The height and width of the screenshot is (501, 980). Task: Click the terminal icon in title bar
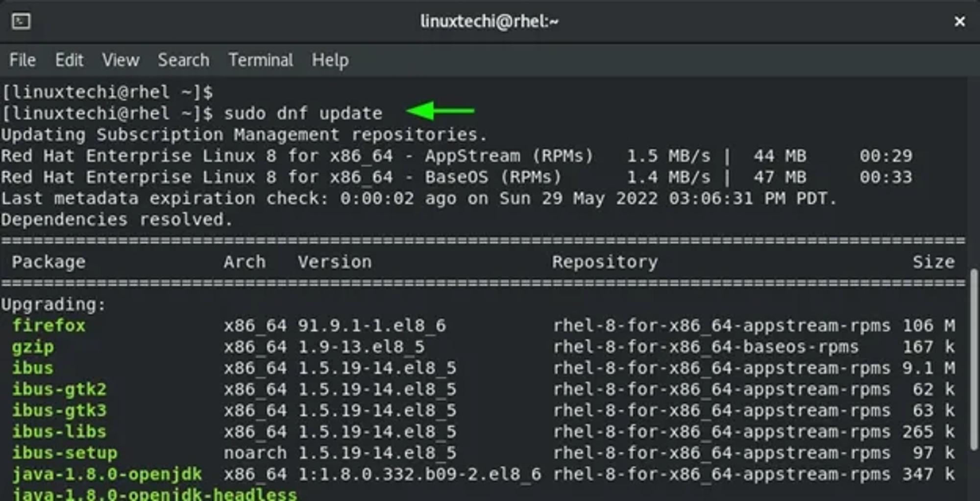[21, 22]
